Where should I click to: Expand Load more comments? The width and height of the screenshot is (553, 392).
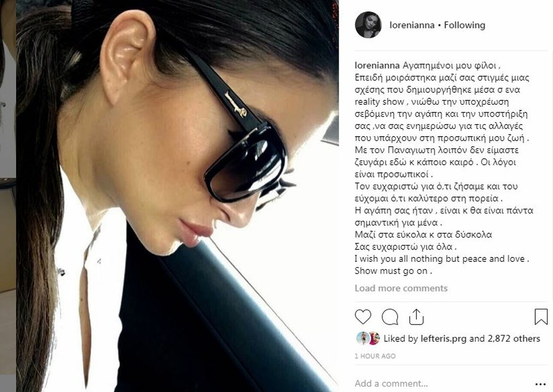point(401,288)
